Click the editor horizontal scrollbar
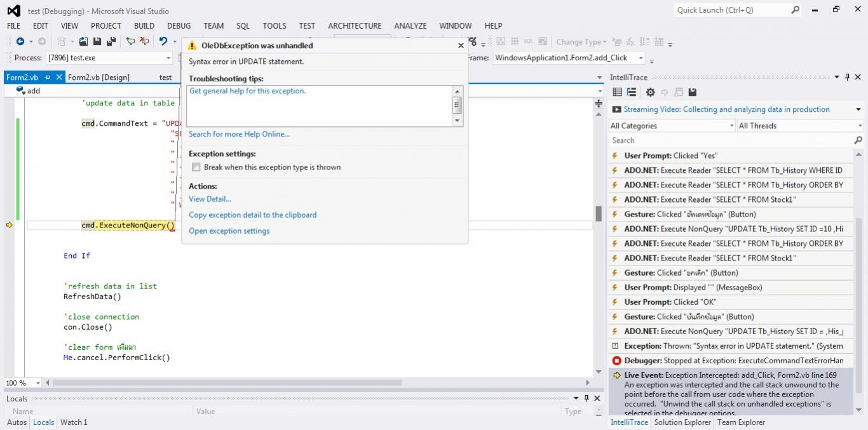 [227, 383]
